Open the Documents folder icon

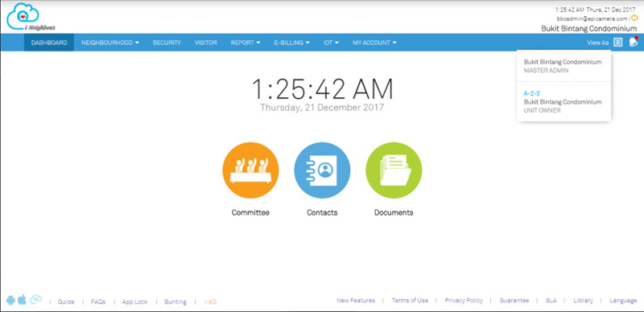click(x=394, y=170)
